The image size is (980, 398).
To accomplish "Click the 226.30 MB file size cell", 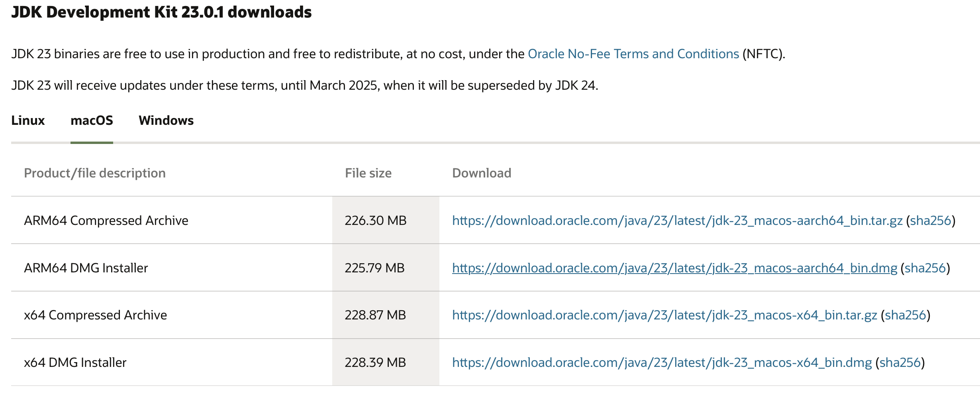I will (375, 221).
